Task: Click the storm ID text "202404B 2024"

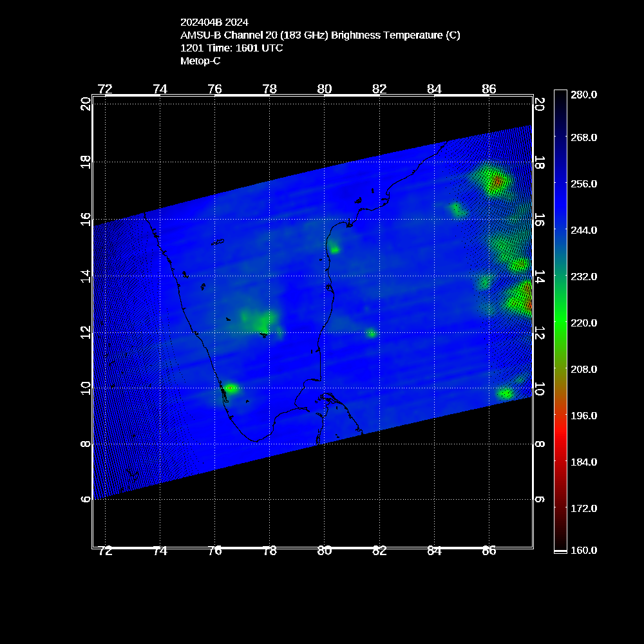Action: 214,22
